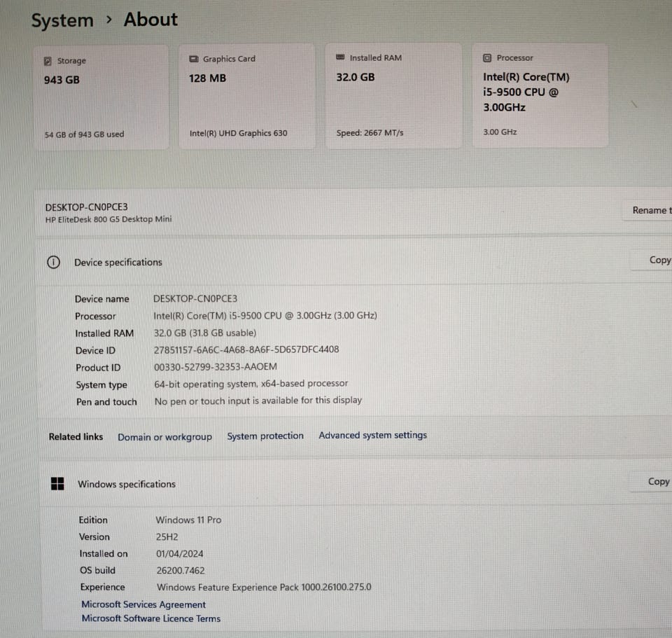Open Microsoft Services Agreement link
The height and width of the screenshot is (638, 672).
click(x=143, y=604)
